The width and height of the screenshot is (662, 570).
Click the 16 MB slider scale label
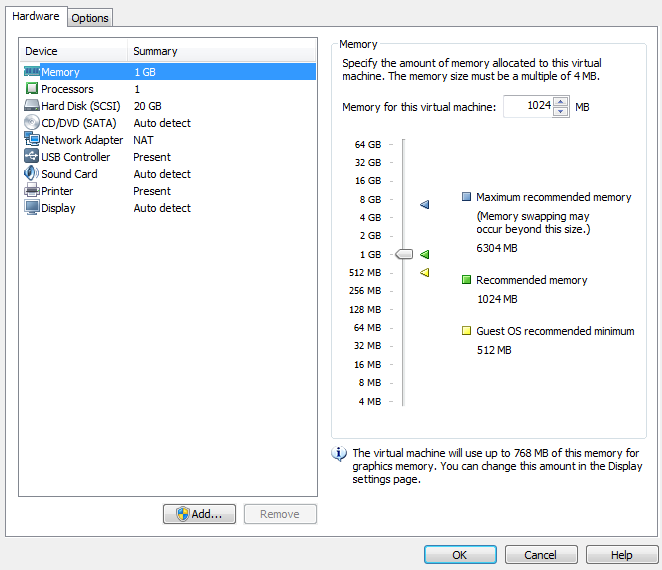click(367, 364)
